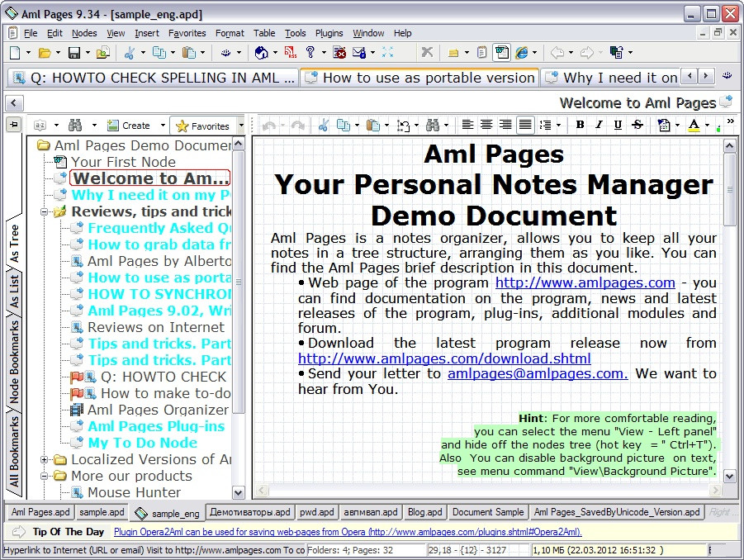This screenshot has width=744, height=560.
Task: Switch to the As List side tab
Action: pos(15,291)
